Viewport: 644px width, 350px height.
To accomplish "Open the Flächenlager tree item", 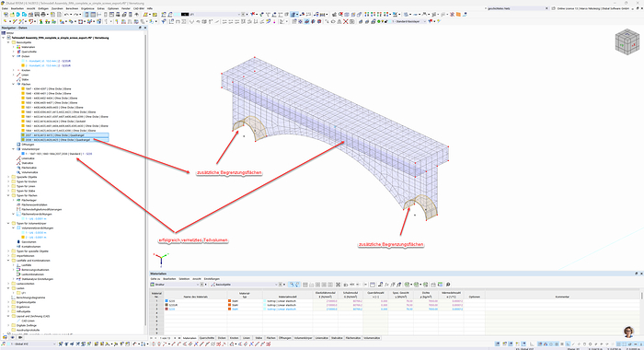I will [29, 200].
